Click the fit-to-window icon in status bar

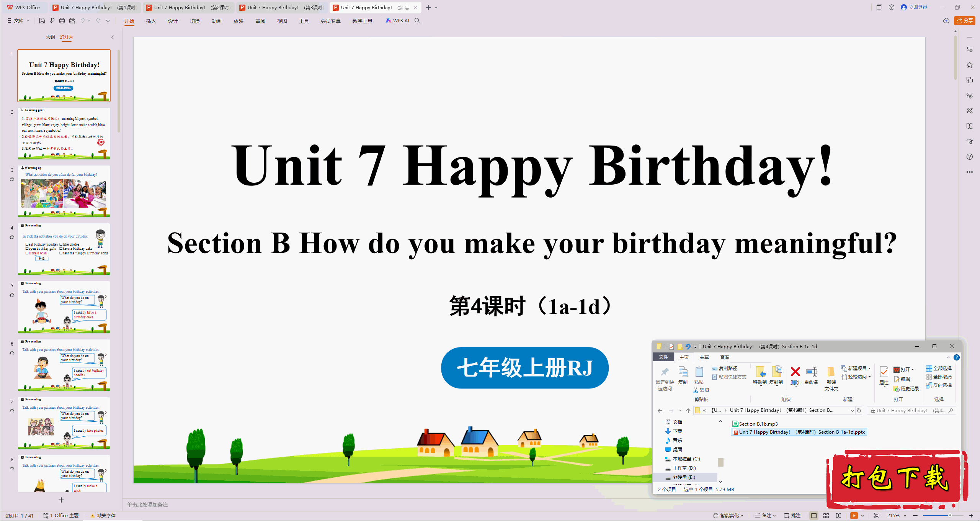click(x=877, y=516)
